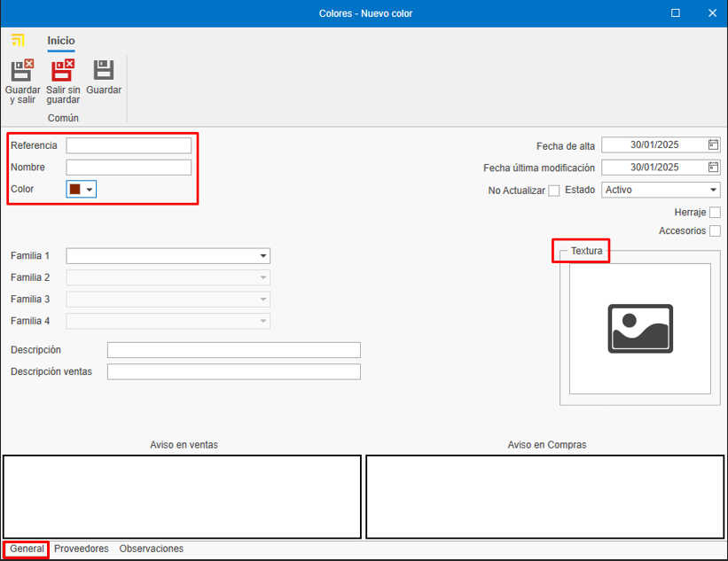The width and height of the screenshot is (728, 561).
Task: Click the Textura image placeholder
Action: (640, 329)
